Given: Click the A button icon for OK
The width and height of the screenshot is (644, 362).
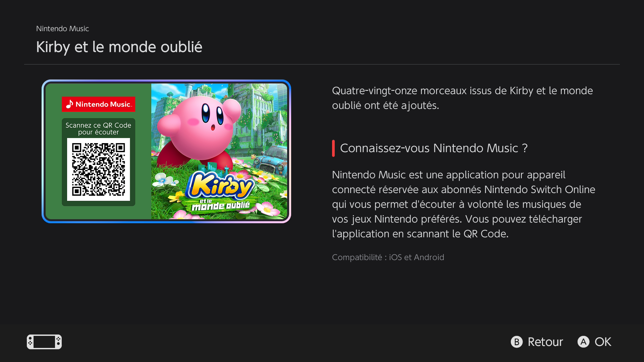Looking at the screenshot, I should pos(583,342).
